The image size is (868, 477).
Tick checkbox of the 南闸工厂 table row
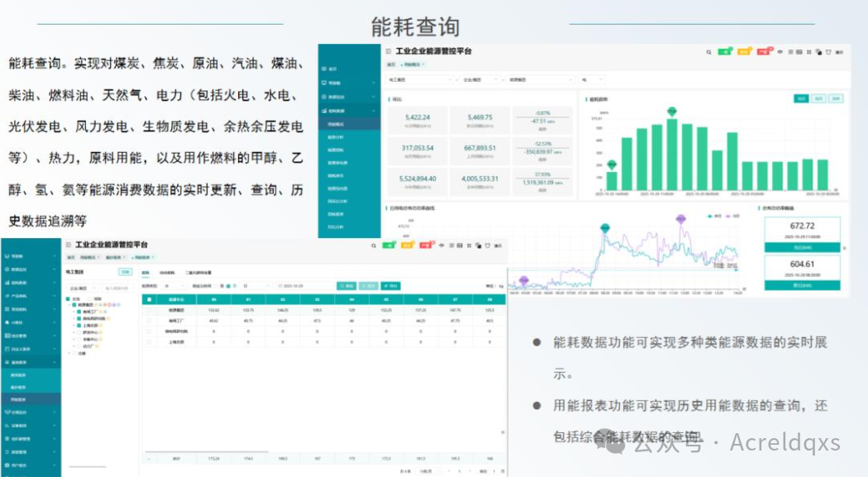coord(149,321)
